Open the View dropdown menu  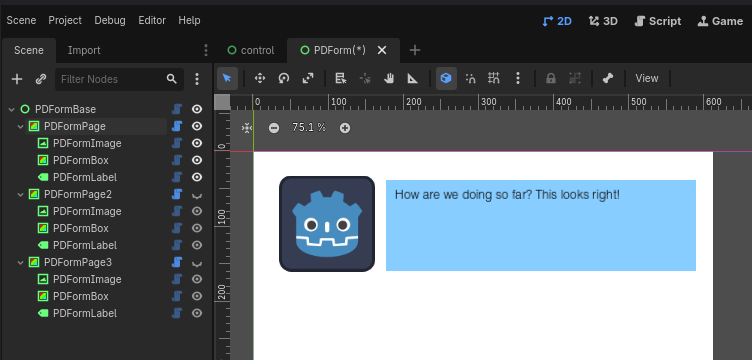(x=647, y=78)
